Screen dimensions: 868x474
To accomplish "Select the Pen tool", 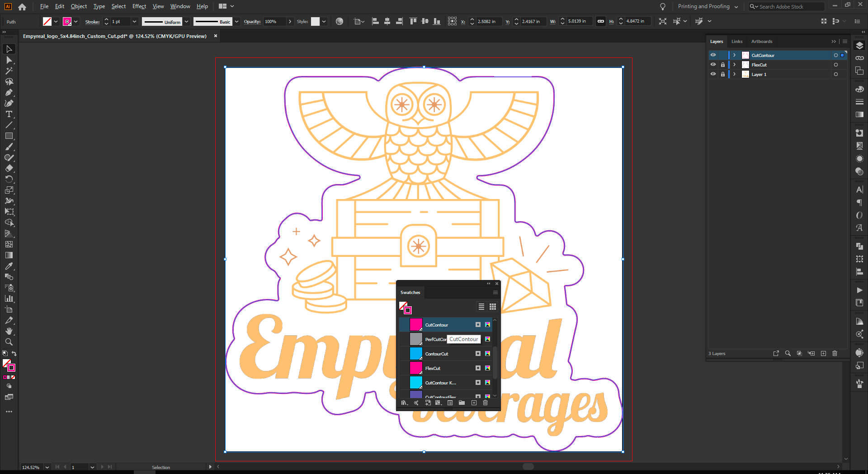I will 9,92.
